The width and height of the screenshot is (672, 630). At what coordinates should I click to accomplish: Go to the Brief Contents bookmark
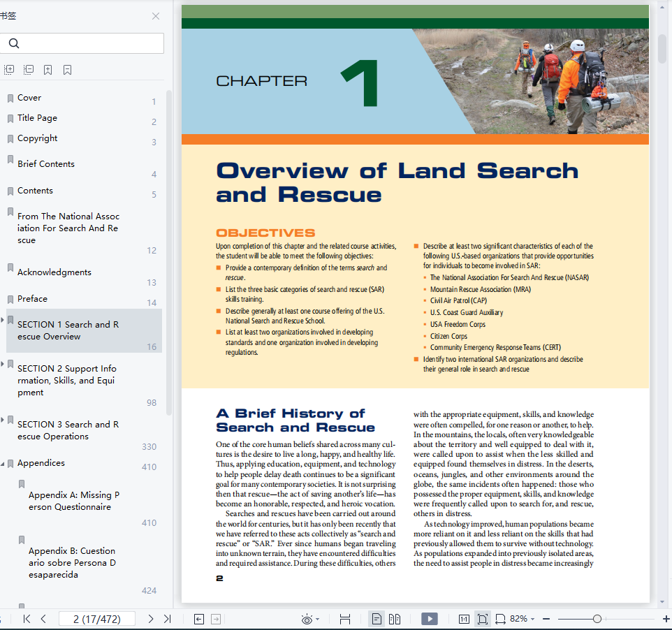(x=46, y=163)
